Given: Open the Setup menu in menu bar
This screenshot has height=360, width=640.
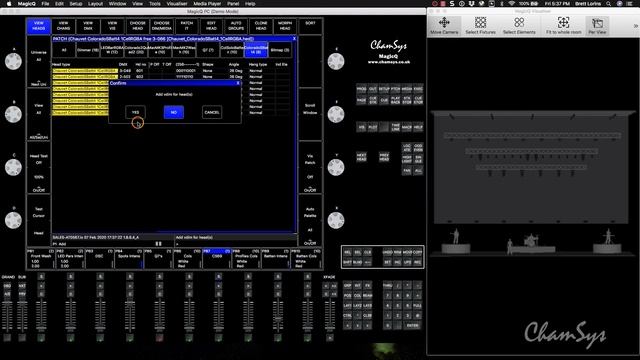Looking at the screenshot, I should pyautogui.click(x=76, y=4).
